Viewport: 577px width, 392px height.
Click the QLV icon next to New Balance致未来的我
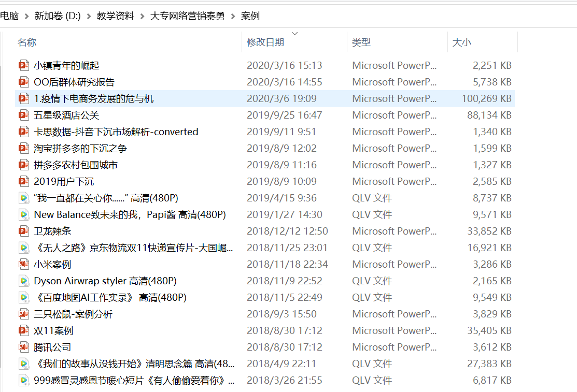[23, 214]
